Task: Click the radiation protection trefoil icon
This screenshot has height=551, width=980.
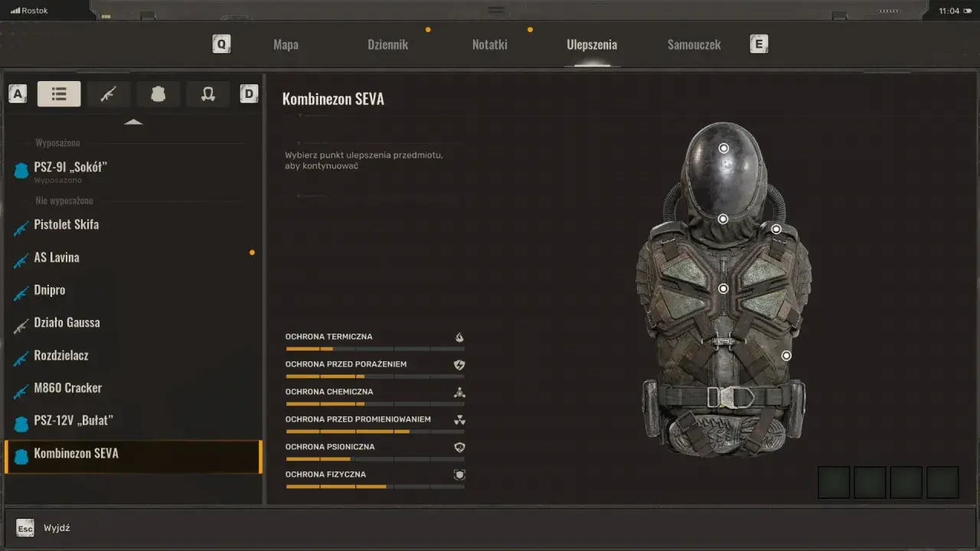Action: point(459,419)
